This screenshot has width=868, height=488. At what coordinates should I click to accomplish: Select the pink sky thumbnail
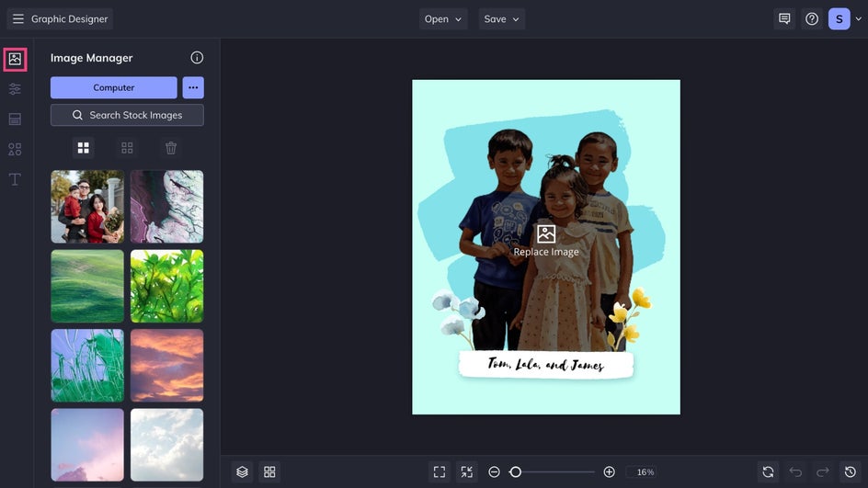[87, 445]
